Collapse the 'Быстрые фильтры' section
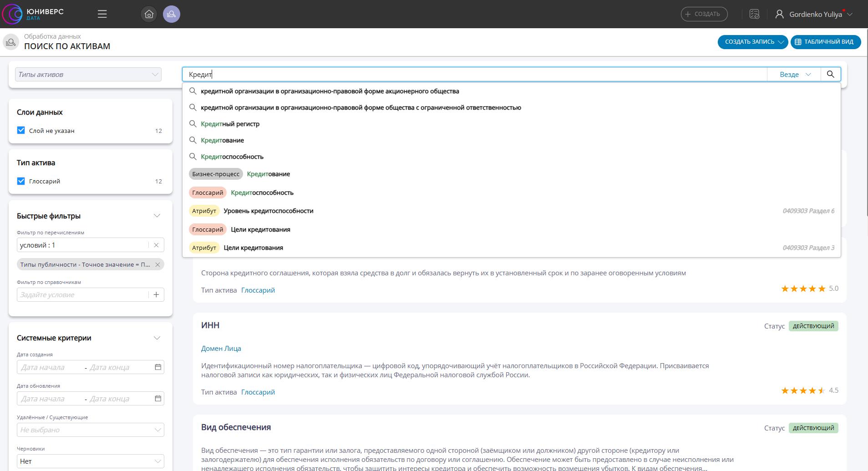868x471 pixels. pyautogui.click(x=157, y=216)
